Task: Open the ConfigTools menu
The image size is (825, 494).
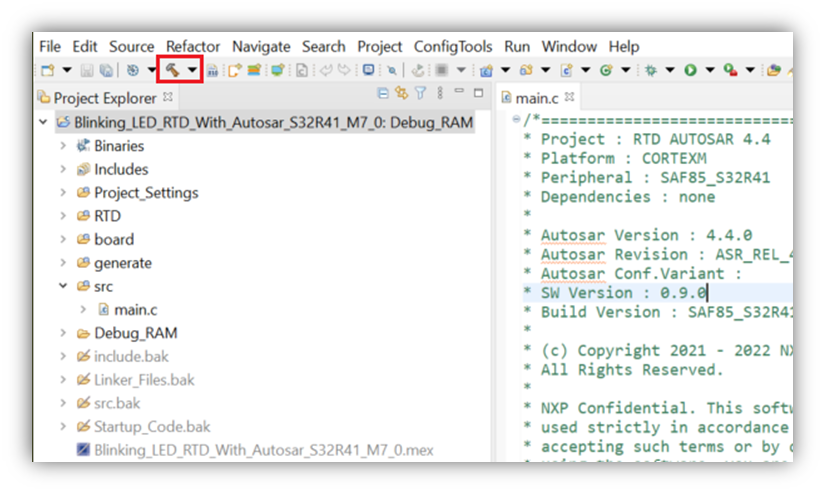Action: point(453,46)
